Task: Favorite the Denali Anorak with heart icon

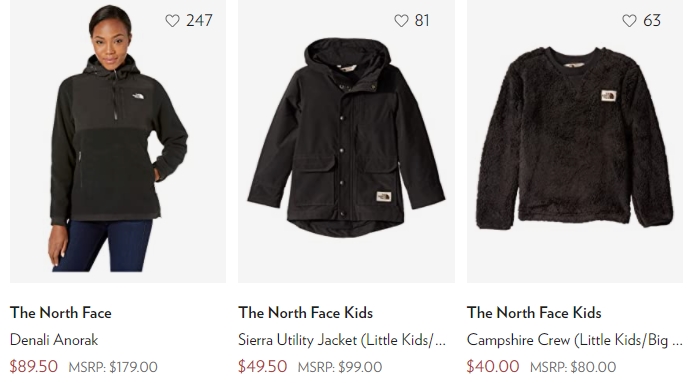Action: 172,21
